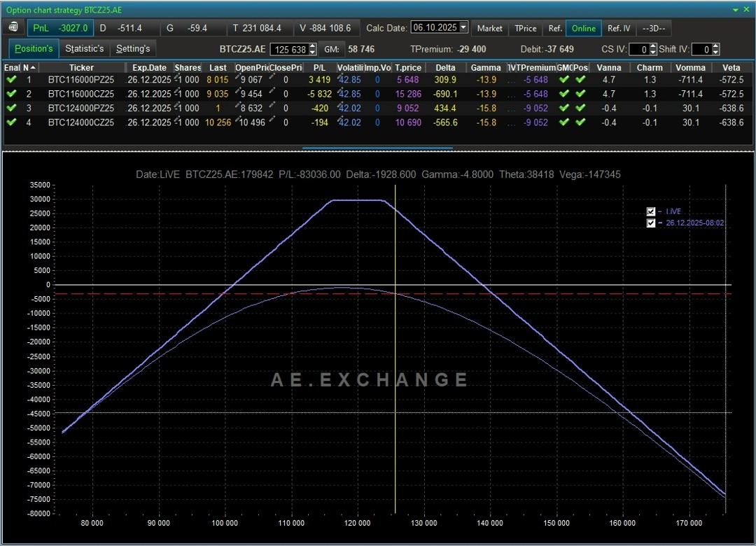The image size is (756, 546).
Task: Click the Ticker column header
Action: coord(81,67)
